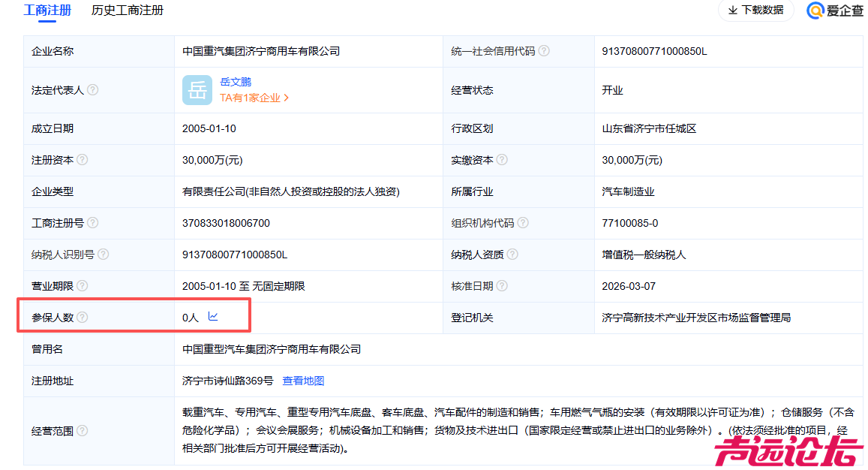Select approval date 2026-03-07
868x470 pixels.
[x=629, y=287]
